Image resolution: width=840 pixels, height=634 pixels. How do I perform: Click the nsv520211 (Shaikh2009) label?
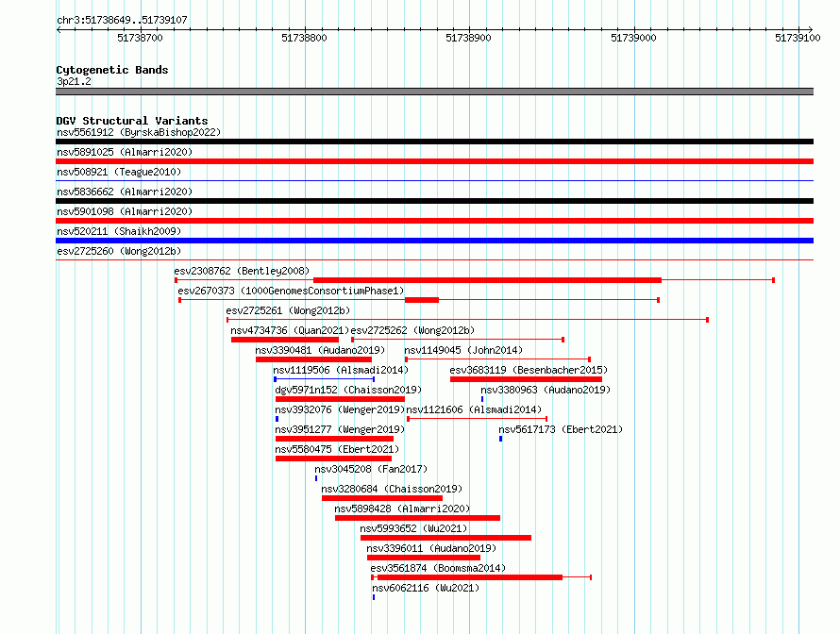pos(119,231)
